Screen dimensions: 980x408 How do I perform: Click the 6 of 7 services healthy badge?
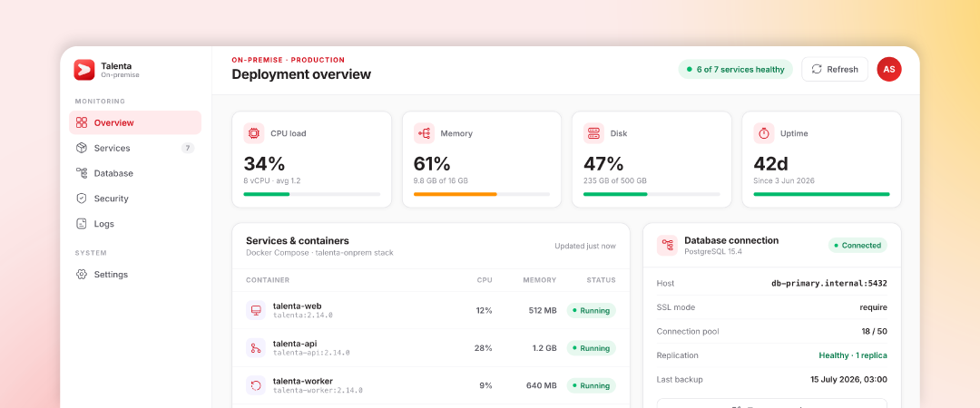(735, 69)
